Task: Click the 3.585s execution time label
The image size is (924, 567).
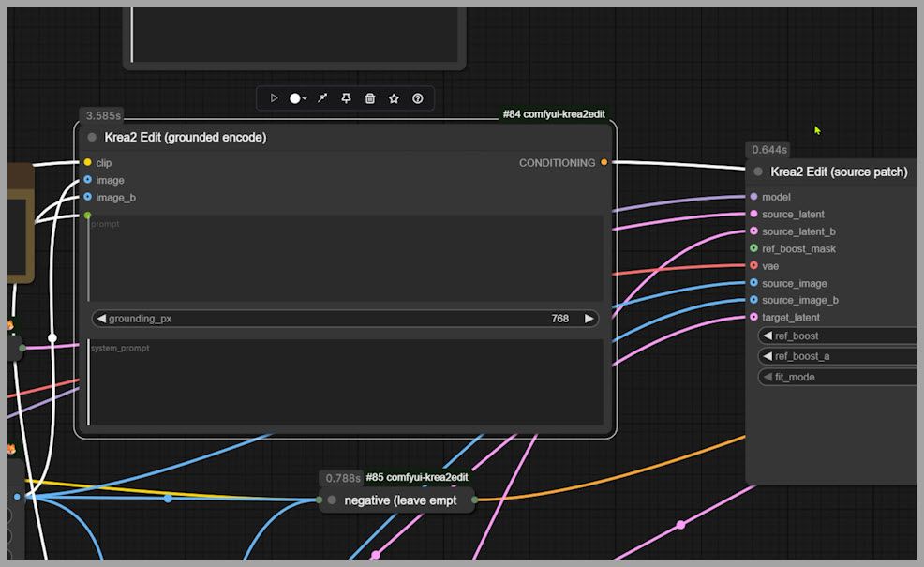Action: pyautogui.click(x=103, y=115)
